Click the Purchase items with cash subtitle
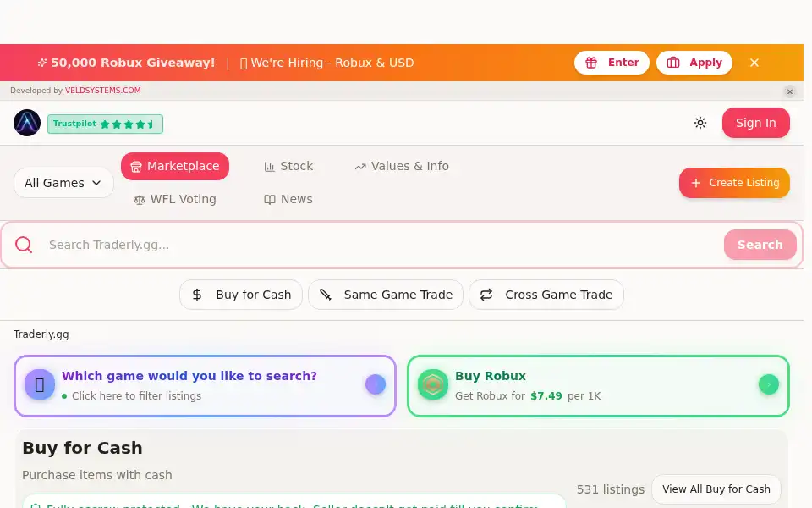The image size is (812, 508). pyautogui.click(x=97, y=475)
